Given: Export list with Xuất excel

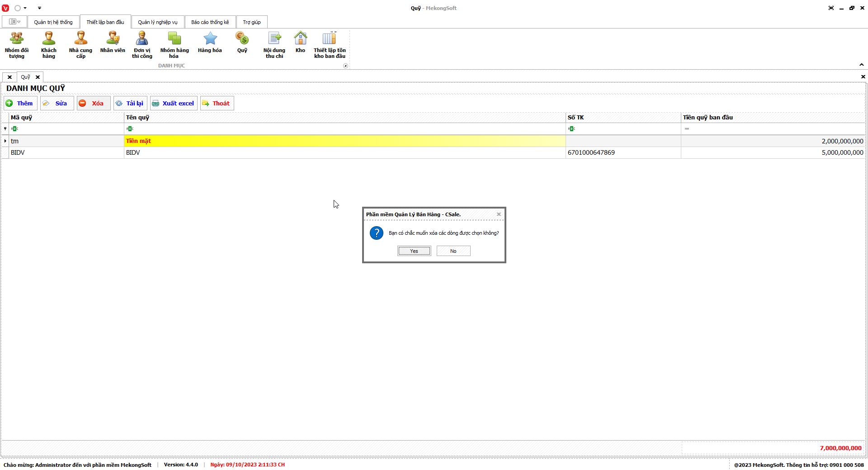Looking at the screenshot, I should (174, 103).
